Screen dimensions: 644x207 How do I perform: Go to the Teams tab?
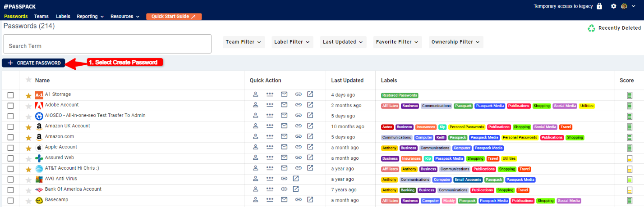click(x=41, y=16)
